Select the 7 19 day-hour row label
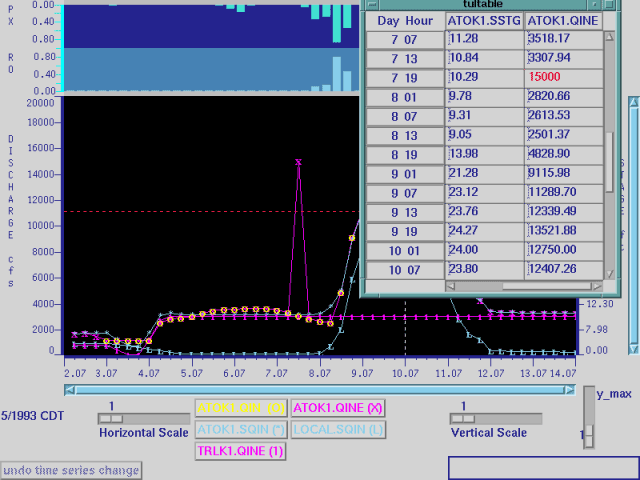The width and height of the screenshot is (640, 480). click(x=405, y=78)
